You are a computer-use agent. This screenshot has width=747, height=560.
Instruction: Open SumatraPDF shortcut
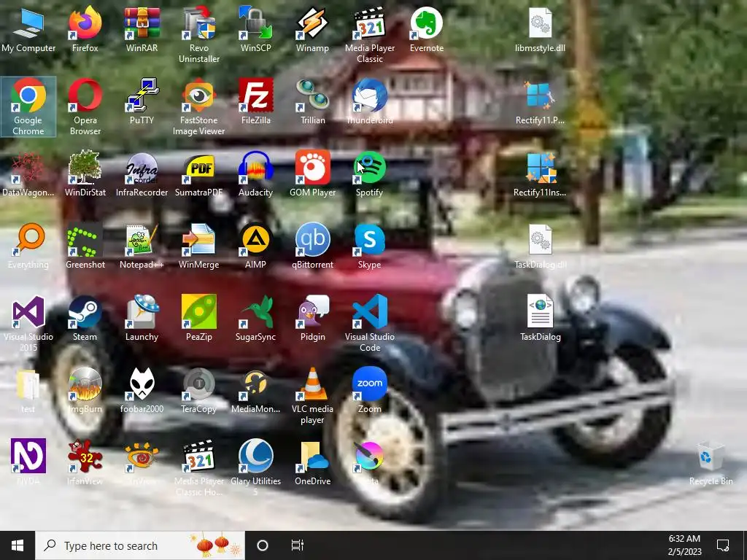point(198,168)
